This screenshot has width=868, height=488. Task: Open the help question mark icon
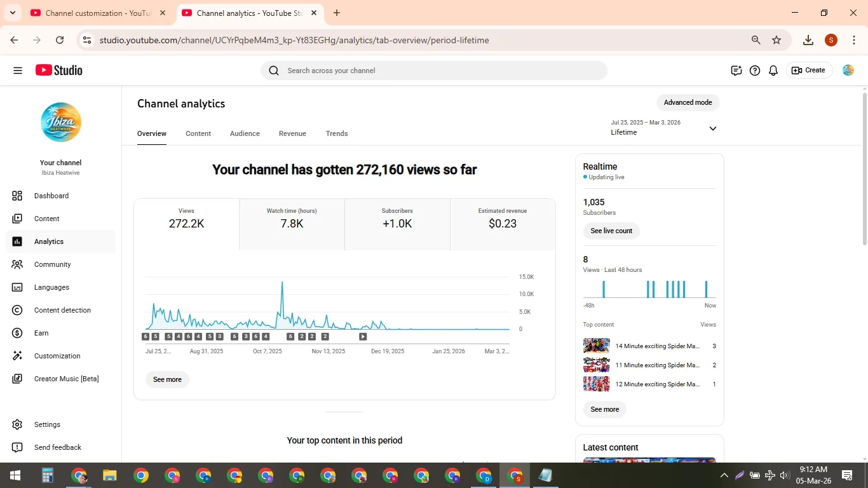[755, 71]
